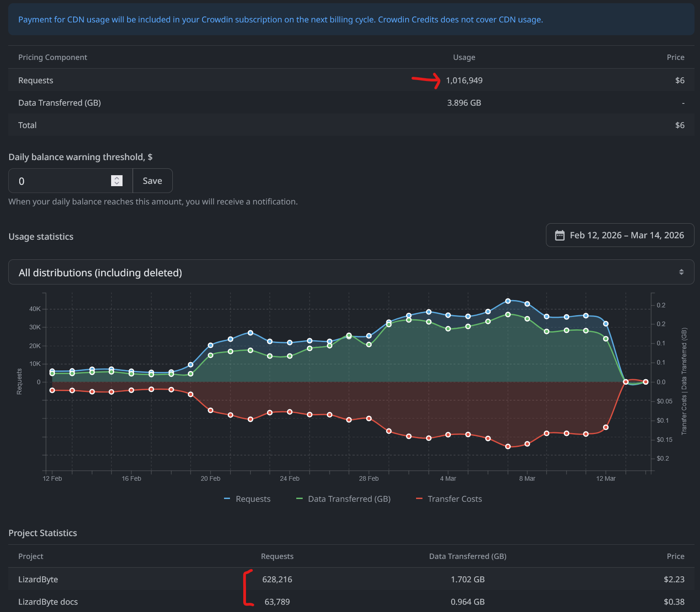Click the Requests usage value 1,016,949
The width and height of the screenshot is (700, 612).
[x=464, y=81]
